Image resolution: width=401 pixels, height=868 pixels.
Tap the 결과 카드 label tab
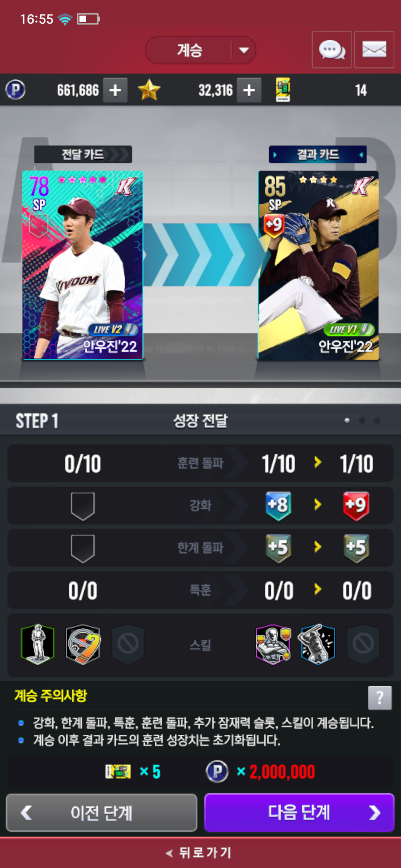click(318, 154)
